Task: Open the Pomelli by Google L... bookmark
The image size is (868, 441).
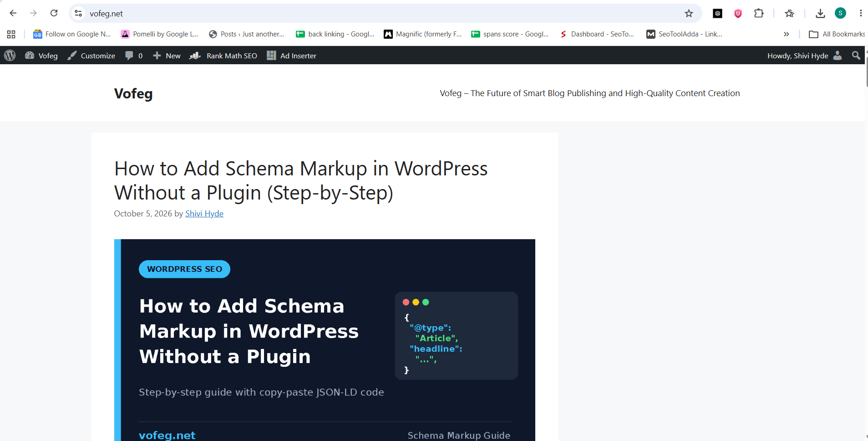Action: [159, 34]
